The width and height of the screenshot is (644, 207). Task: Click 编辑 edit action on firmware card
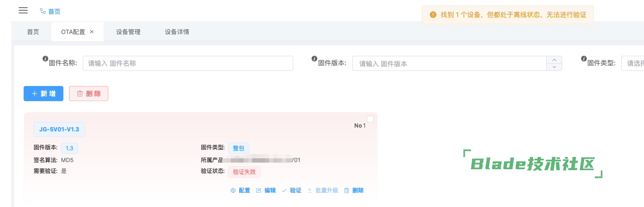point(266,190)
